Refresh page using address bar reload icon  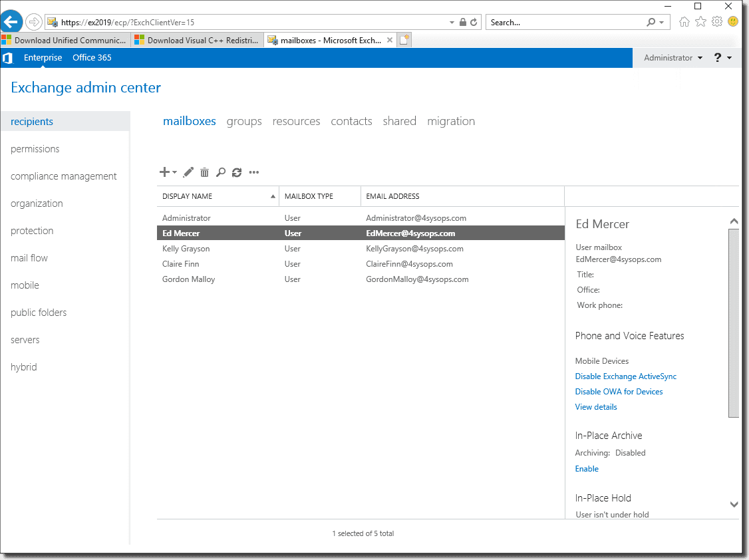pos(474,22)
